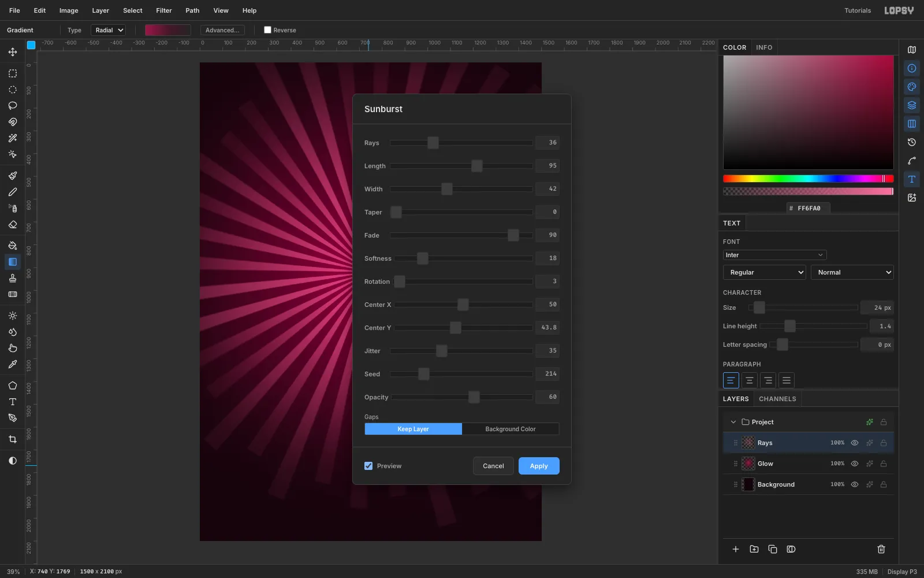Image resolution: width=924 pixels, height=578 pixels.
Task: Adjust the Rays slider
Action: pyautogui.click(x=461, y=143)
